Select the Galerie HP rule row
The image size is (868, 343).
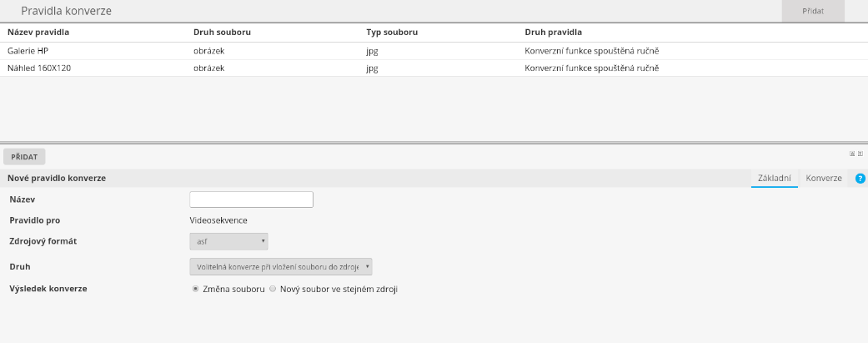click(x=28, y=51)
